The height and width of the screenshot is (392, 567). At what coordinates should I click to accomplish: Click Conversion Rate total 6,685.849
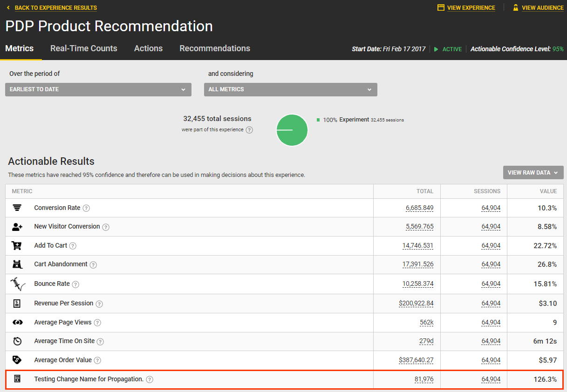click(x=420, y=208)
